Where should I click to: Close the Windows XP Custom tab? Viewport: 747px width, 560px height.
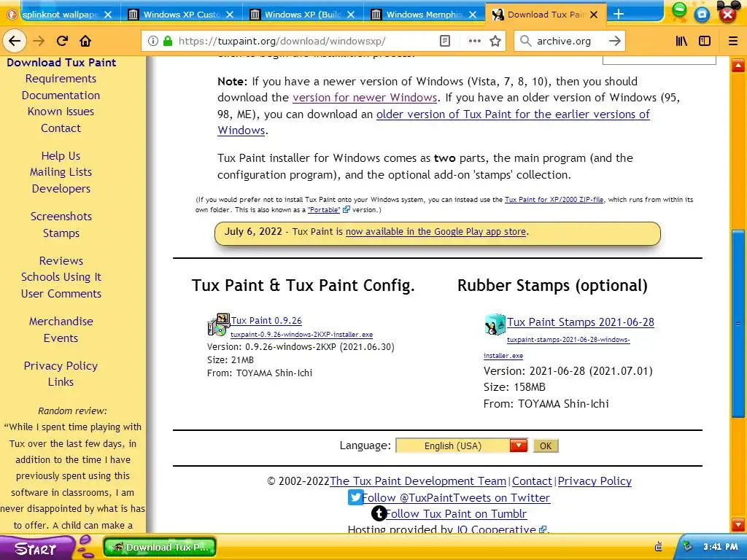tap(230, 15)
